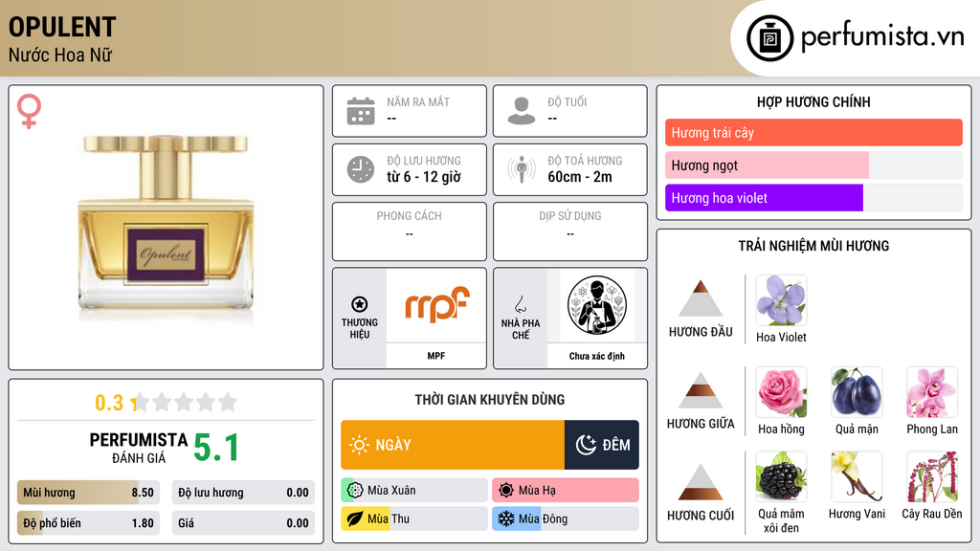The height and width of the screenshot is (551, 980).
Task: Click the Mùi hương score bar
Action: (88, 493)
